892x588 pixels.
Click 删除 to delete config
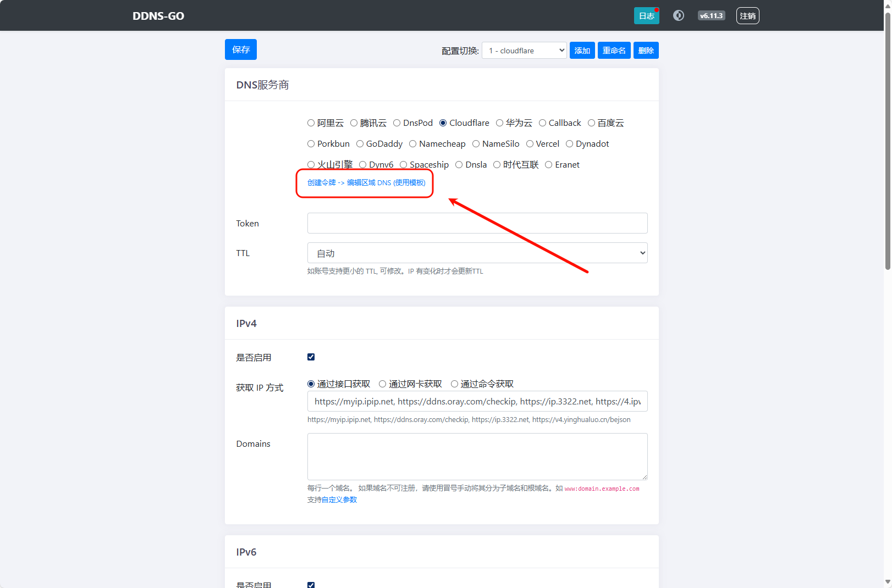coord(646,51)
